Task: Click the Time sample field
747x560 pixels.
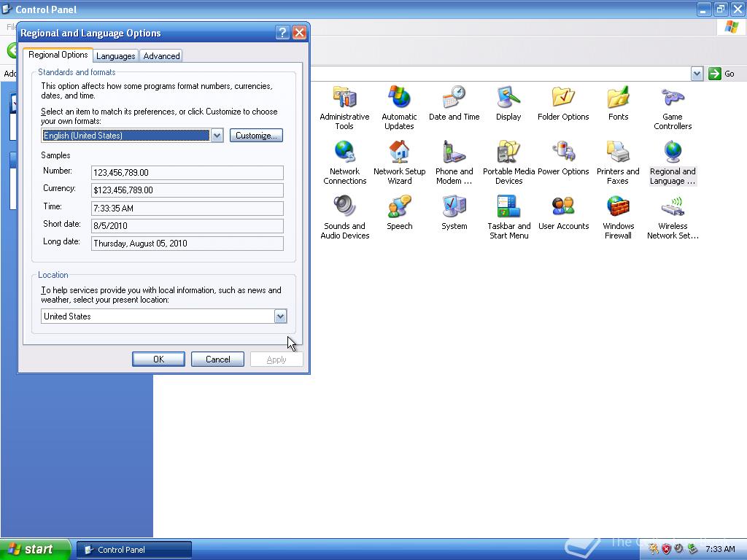Action: (x=187, y=208)
